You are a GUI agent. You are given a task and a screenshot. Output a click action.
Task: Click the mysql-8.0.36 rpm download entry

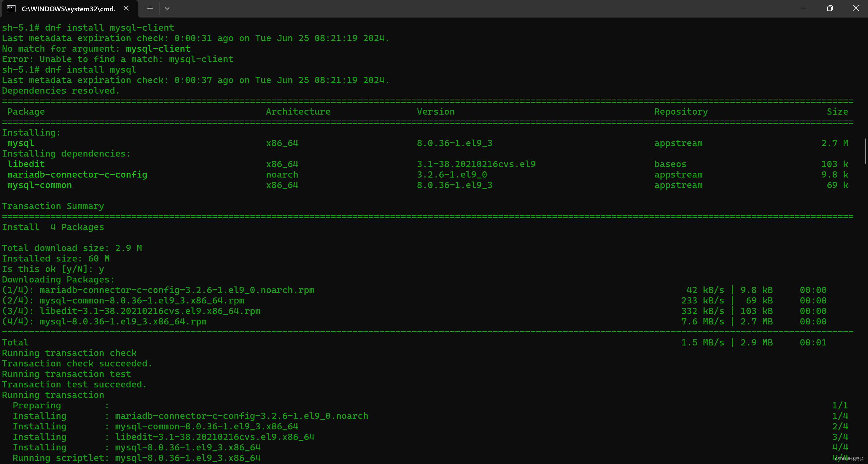104,321
